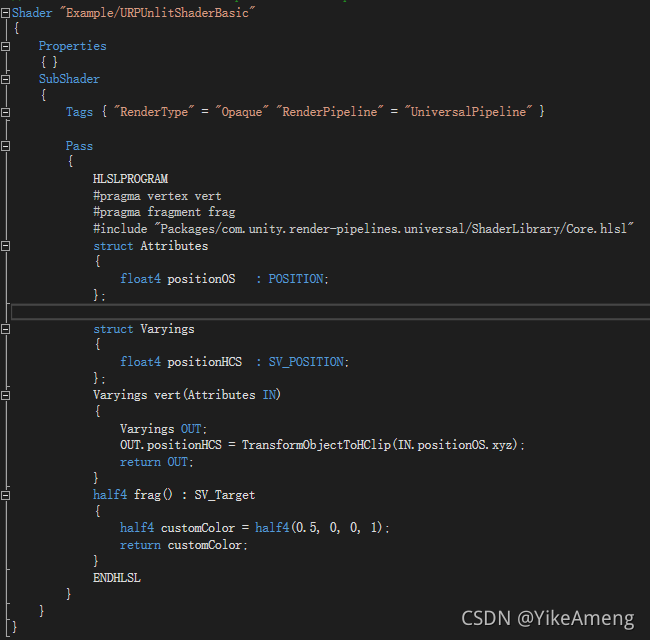650x640 pixels.
Task: Click the HLSLPROGRAM line
Action: point(131,179)
